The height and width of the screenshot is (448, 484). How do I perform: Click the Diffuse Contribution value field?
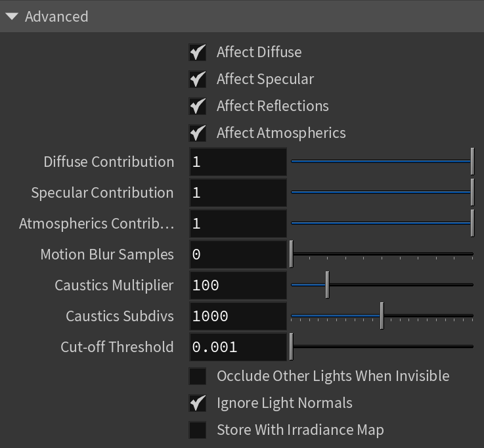pos(238,162)
